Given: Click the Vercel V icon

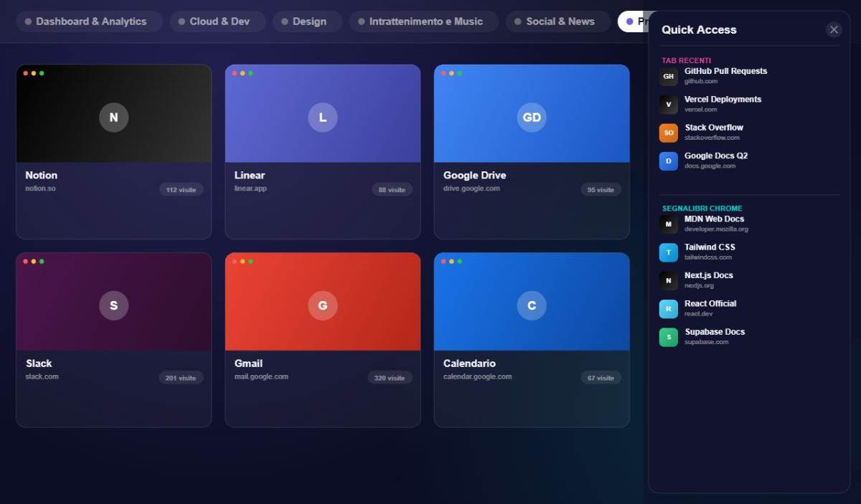Looking at the screenshot, I should (669, 105).
